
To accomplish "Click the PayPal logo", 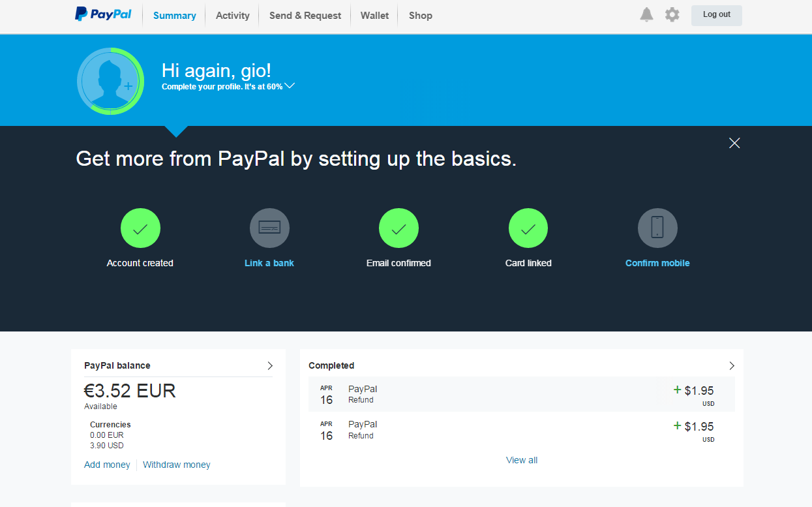I will pos(103,14).
